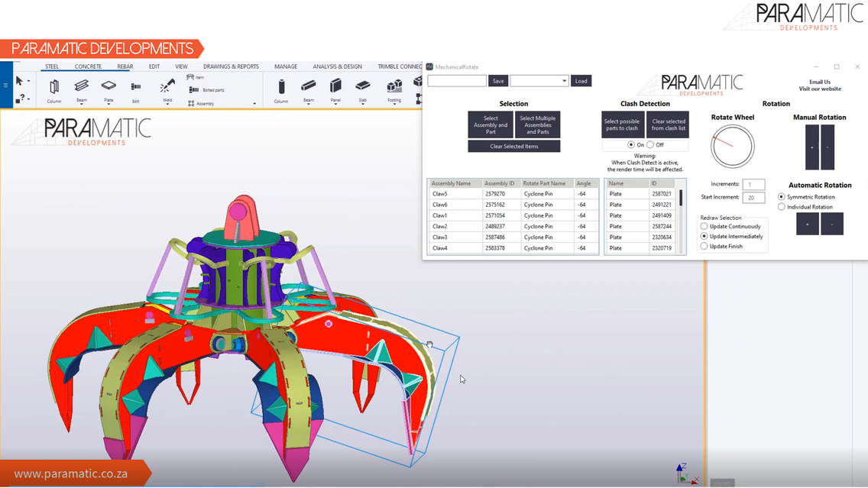Image resolution: width=868 pixels, height=488 pixels.
Task: Click Manual Rotation plus button
Action: 812,147
